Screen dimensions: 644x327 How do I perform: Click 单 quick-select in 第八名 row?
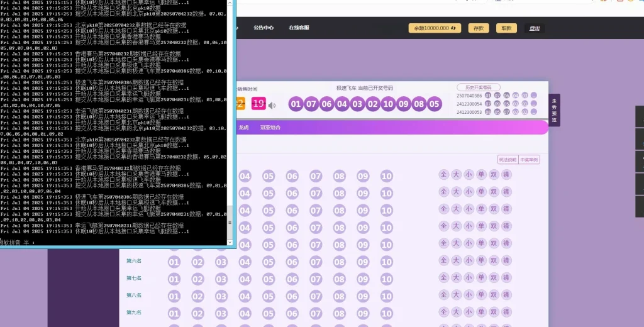481,295
